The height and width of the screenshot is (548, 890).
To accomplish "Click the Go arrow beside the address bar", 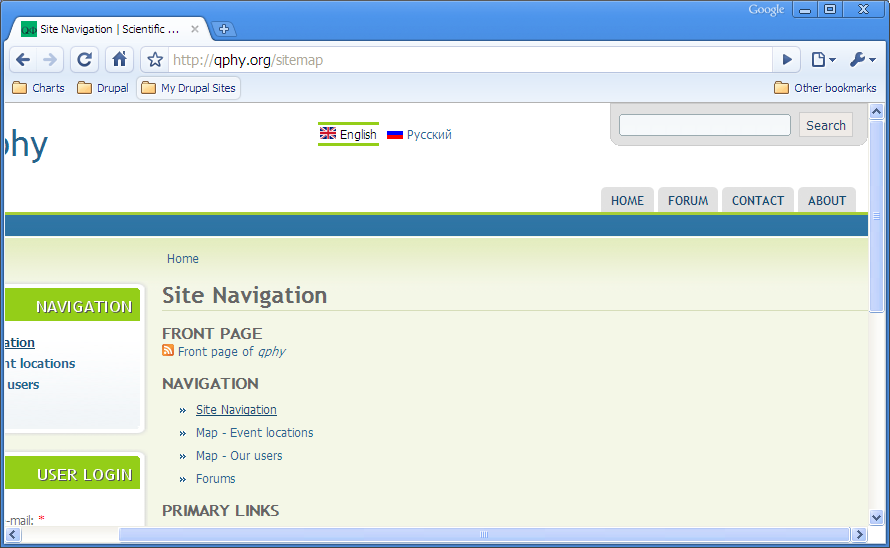I will [x=787, y=60].
